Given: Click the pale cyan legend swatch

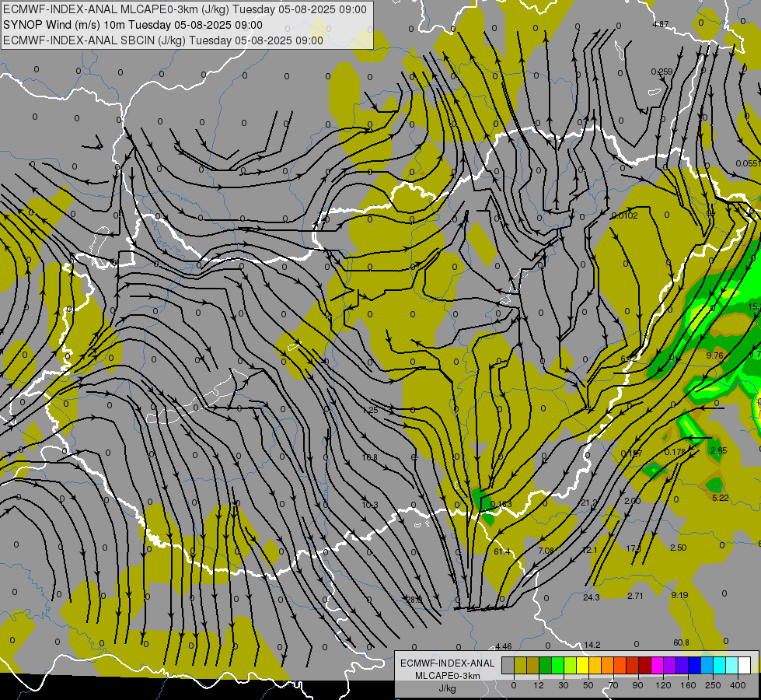Looking at the screenshot, I should [732, 665].
